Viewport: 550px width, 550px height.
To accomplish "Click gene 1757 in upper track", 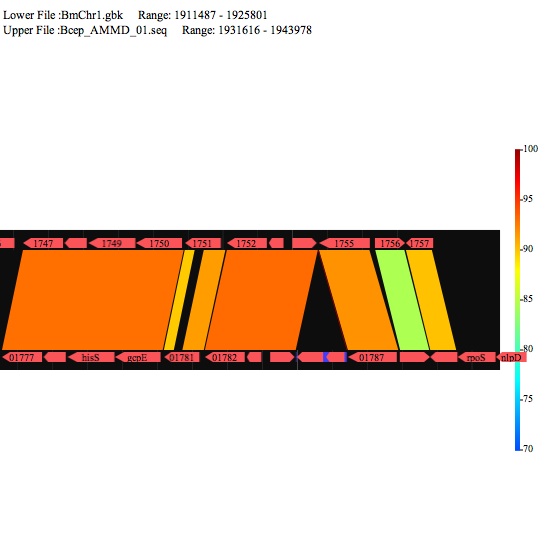I will (419, 243).
